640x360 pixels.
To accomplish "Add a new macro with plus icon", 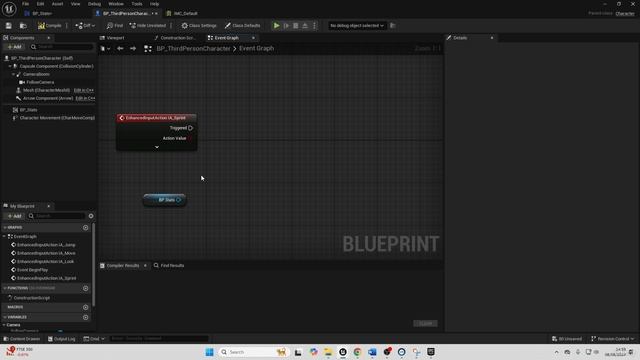I will click(x=85, y=307).
